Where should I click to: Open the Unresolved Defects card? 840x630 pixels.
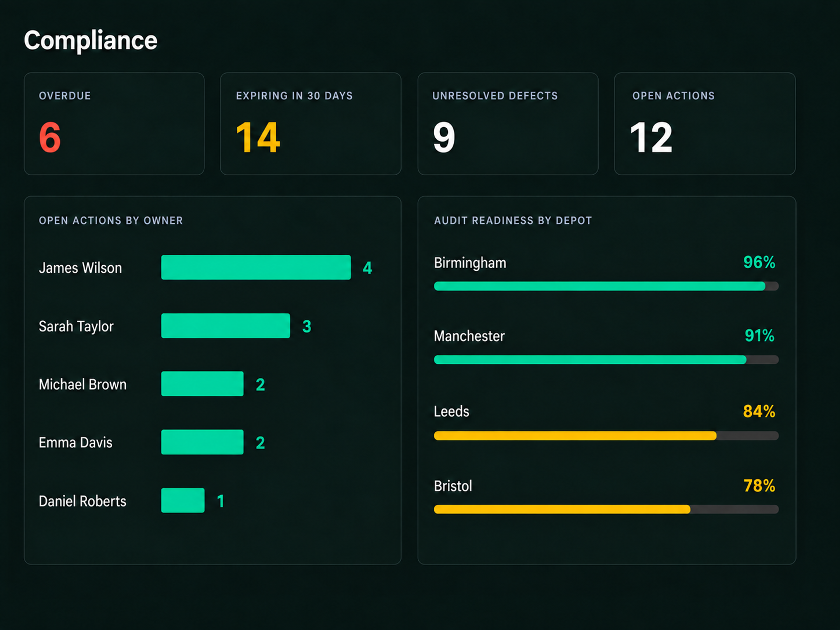(508, 124)
